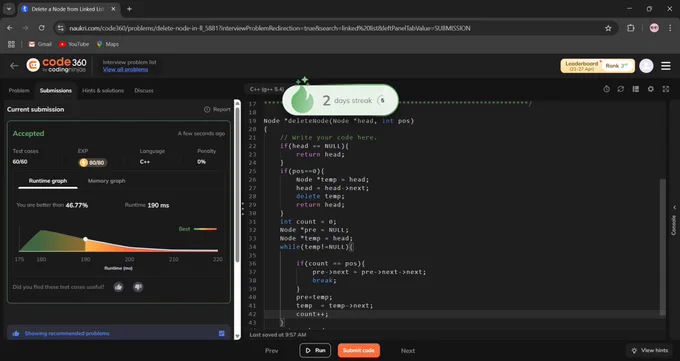The image size is (680, 361).
Task: Open the user profile avatar
Action: (646, 66)
